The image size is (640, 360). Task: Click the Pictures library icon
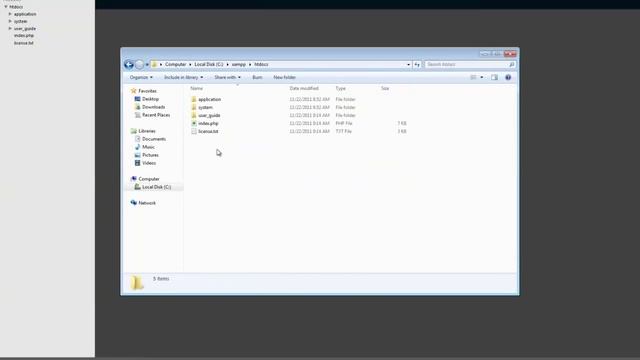click(138, 155)
